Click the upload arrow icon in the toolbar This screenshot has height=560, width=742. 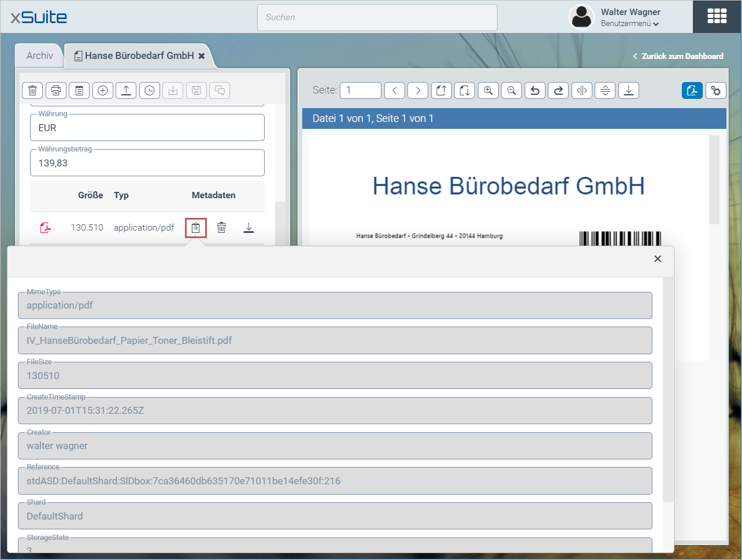pos(126,91)
